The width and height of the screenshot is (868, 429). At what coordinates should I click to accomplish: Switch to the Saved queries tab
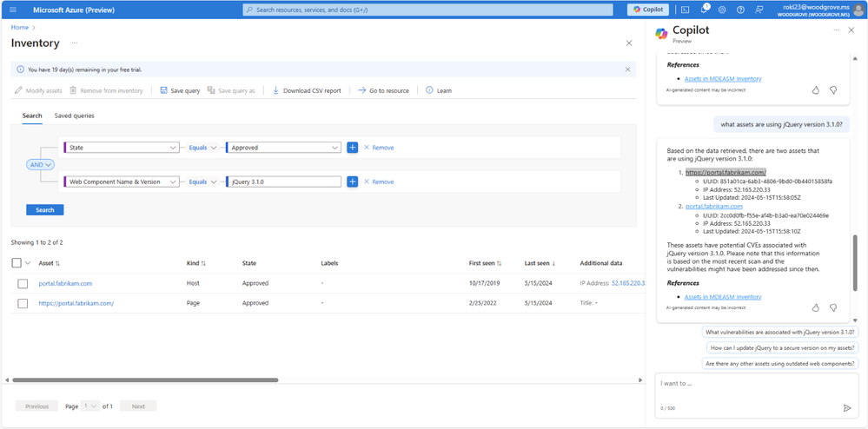click(x=74, y=115)
